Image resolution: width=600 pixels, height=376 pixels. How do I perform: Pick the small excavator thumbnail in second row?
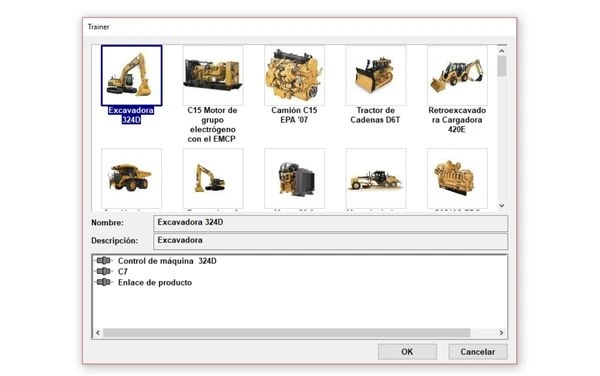point(213,178)
